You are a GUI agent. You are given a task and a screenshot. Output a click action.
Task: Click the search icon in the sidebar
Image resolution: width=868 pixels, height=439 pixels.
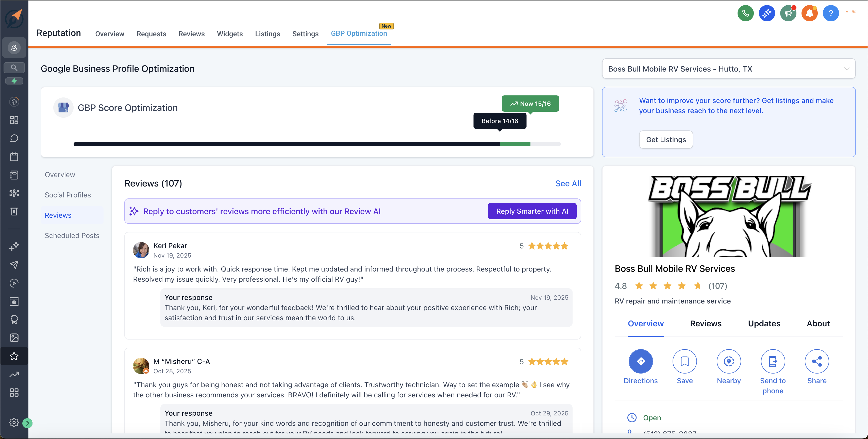pos(14,67)
